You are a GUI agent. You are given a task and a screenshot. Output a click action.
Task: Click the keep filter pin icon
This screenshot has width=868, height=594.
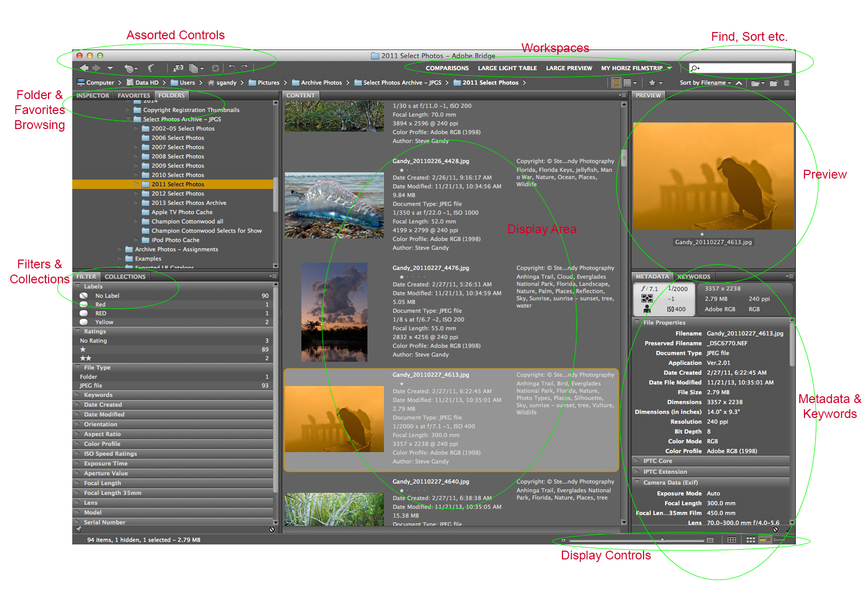[78, 529]
